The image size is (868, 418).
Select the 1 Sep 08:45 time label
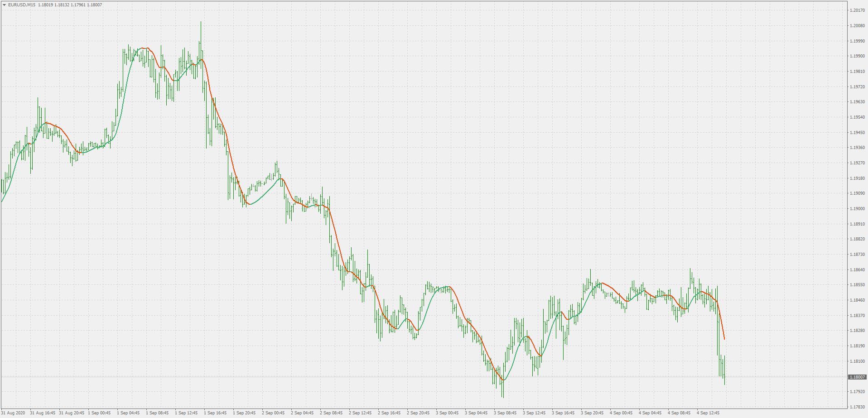tap(158, 413)
